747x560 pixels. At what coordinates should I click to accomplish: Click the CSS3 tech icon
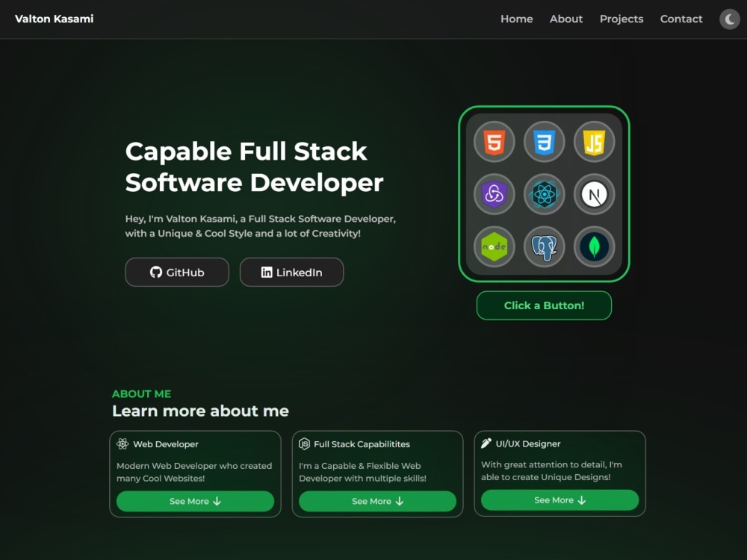[544, 142]
